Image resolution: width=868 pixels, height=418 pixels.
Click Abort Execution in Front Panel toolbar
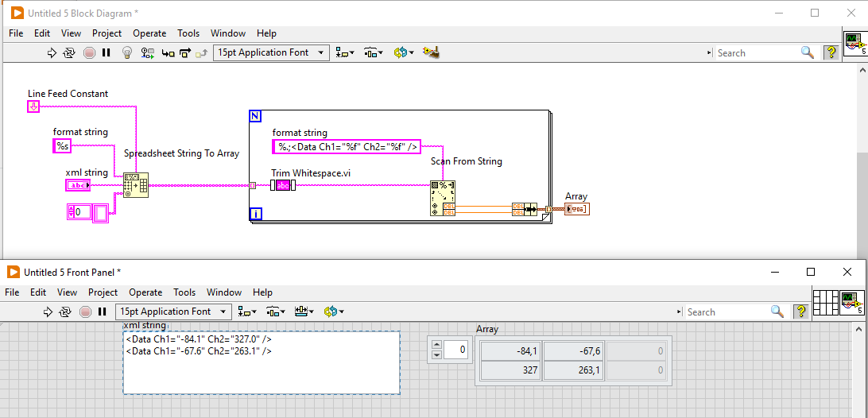pos(85,312)
